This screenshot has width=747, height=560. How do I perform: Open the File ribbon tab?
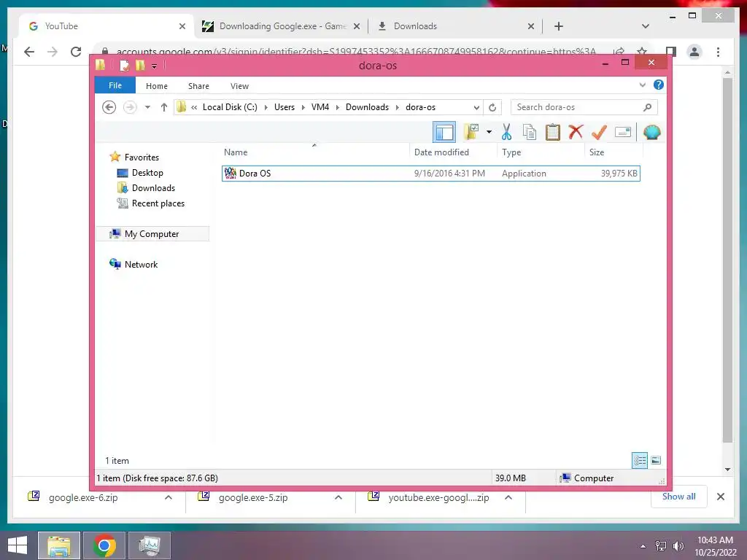(115, 86)
